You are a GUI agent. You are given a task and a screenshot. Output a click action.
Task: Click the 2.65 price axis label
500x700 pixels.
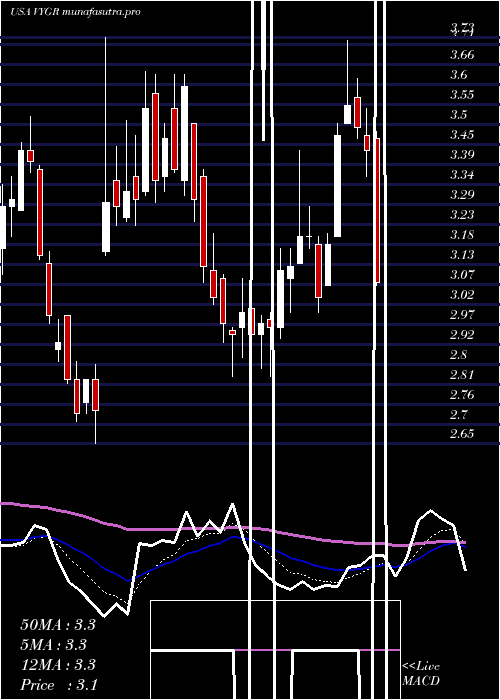462,434
